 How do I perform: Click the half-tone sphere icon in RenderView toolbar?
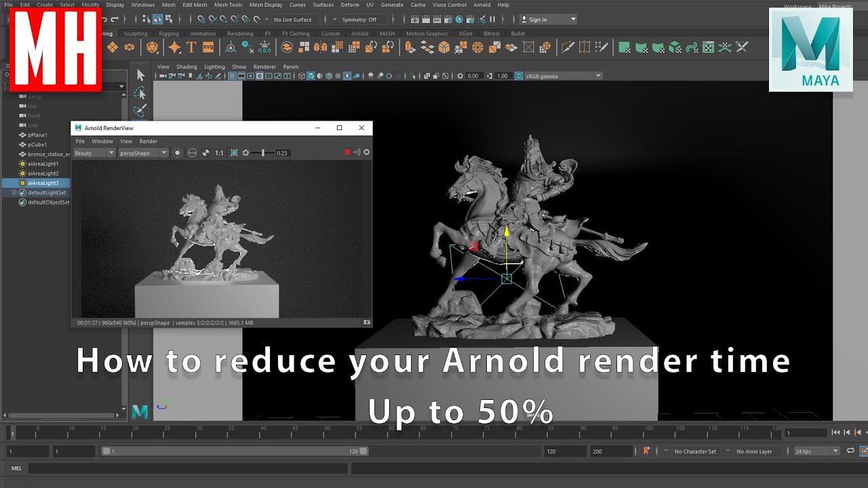pyautogui.click(x=206, y=152)
